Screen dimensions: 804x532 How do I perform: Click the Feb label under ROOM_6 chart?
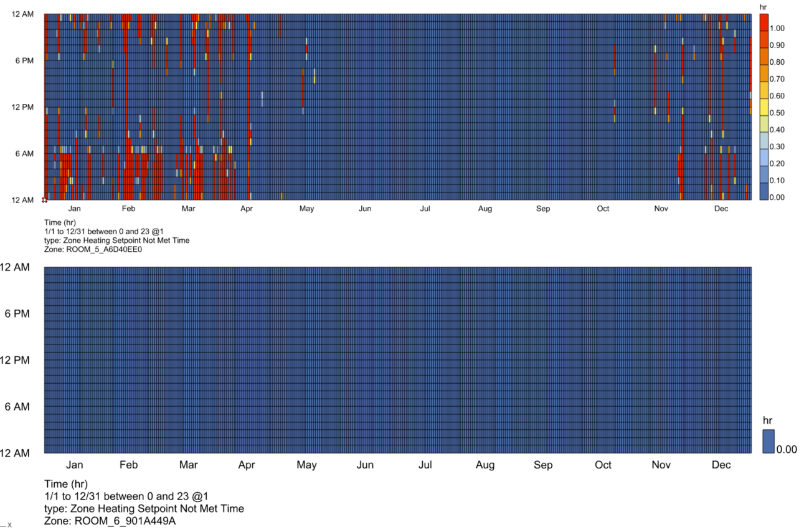point(128,465)
